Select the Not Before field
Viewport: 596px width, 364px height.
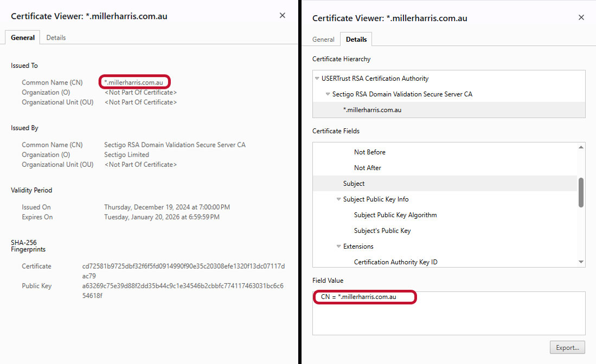369,152
